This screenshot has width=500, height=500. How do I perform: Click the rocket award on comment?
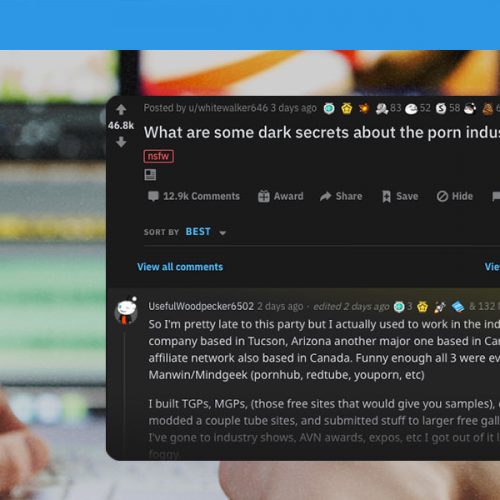440,307
